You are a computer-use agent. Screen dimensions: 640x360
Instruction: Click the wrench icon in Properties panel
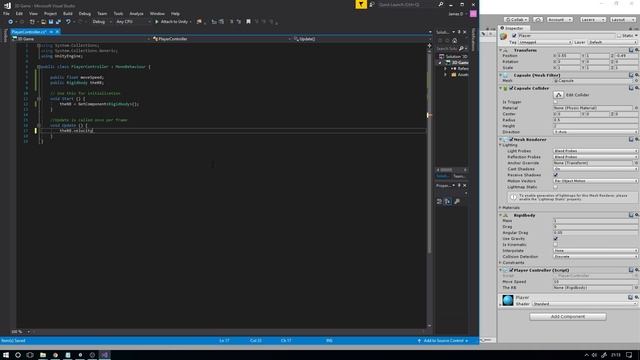[457, 201]
